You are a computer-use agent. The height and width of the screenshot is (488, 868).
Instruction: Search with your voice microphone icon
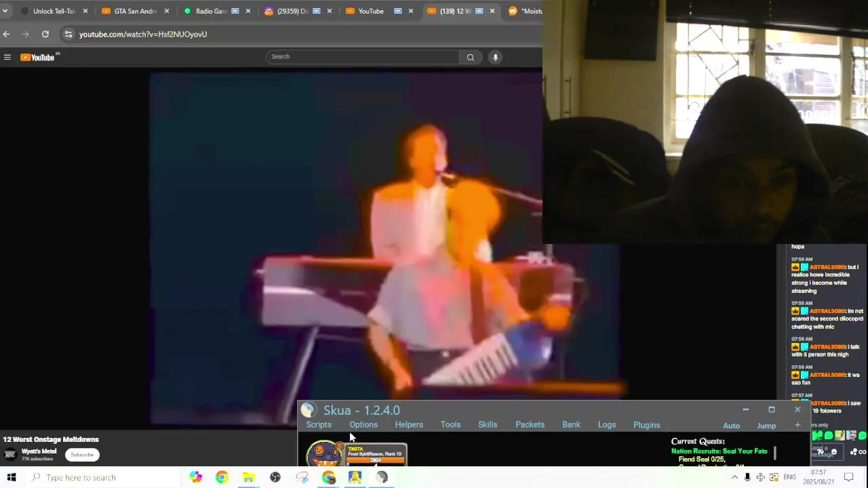pos(495,57)
